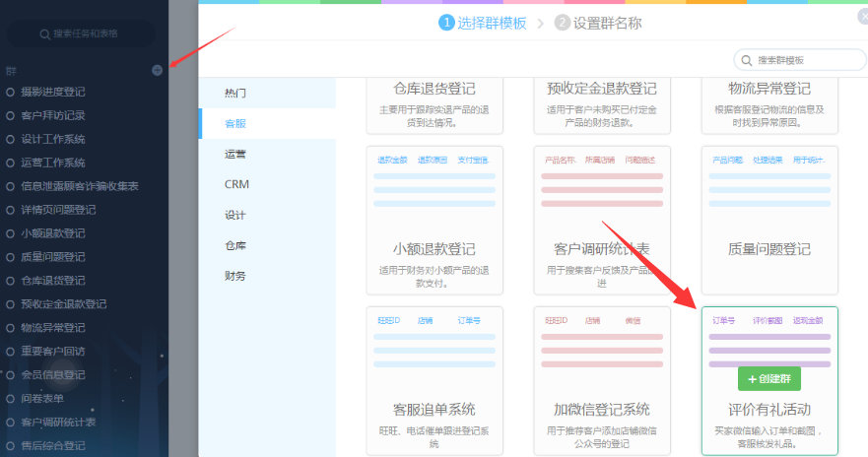
Task: Choose the 客户调研统计表 template card
Action: click(x=602, y=221)
